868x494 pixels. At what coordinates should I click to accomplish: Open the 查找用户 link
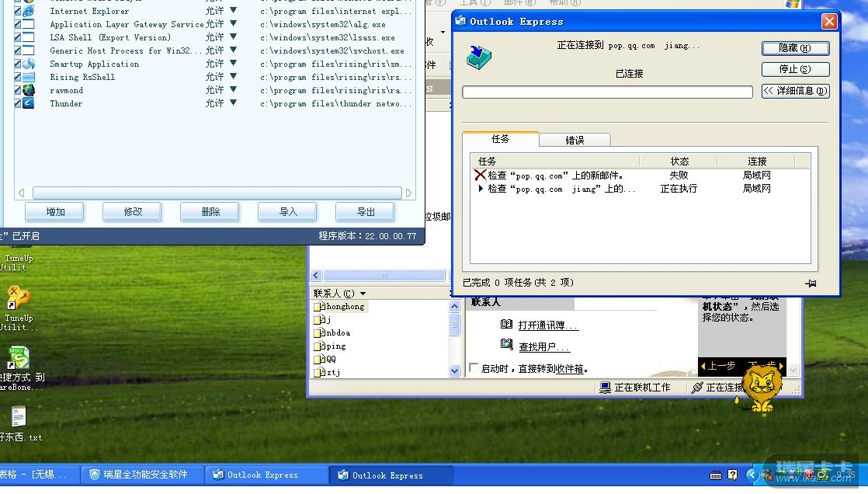544,346
